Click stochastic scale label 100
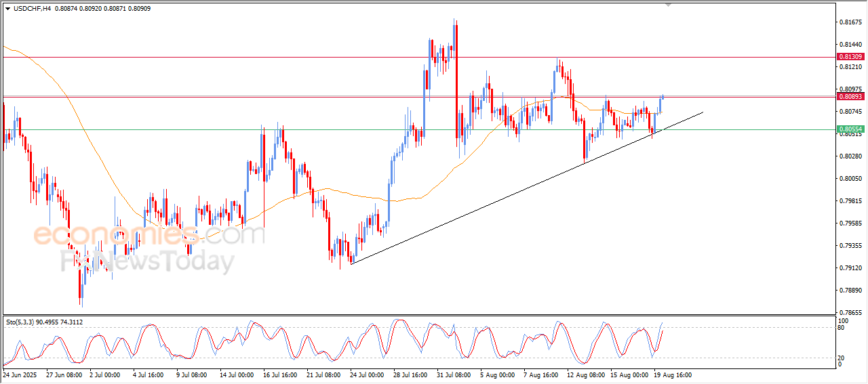This screenshot has width=868, height=384. [x=844, y=321]
